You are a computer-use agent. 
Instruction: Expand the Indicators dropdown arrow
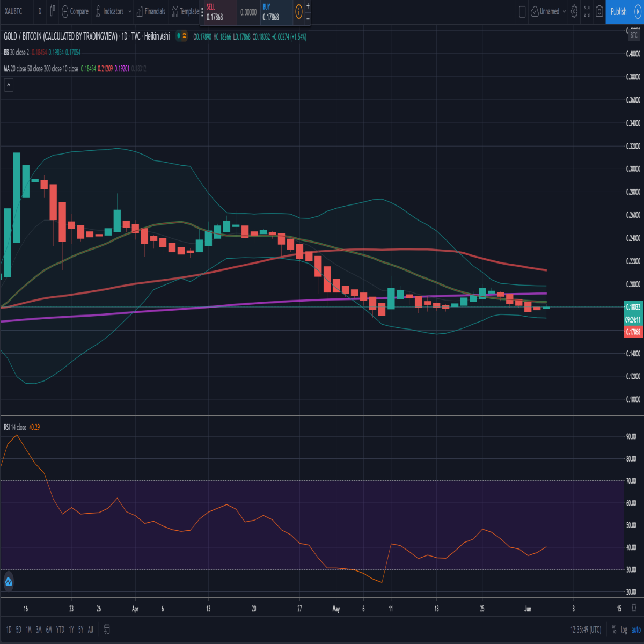(130, 11)
